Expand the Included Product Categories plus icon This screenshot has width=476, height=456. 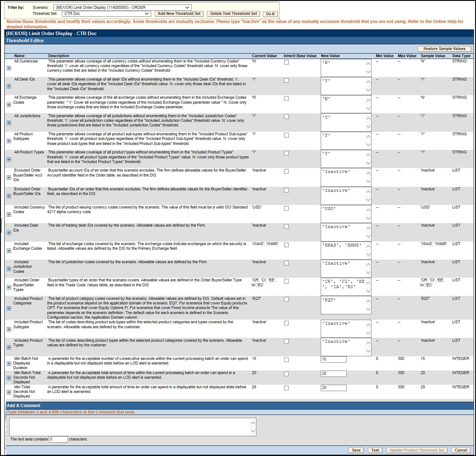(x=9, y=308)
